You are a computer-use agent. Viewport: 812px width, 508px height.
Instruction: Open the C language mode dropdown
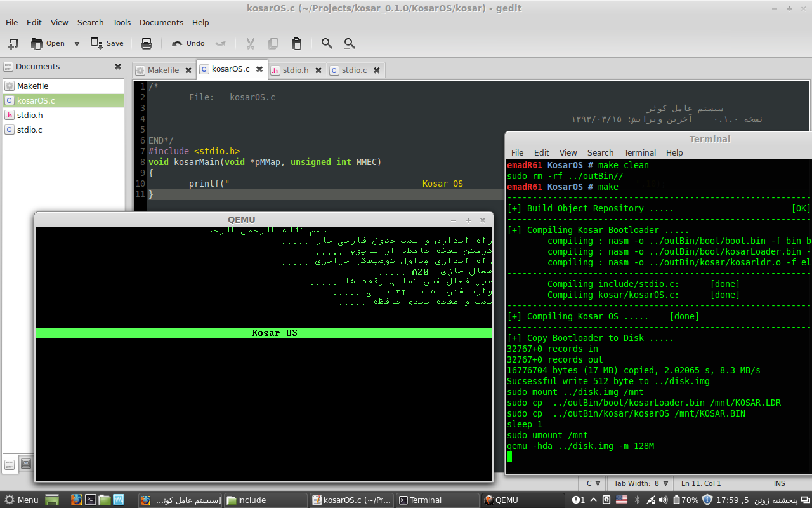(593, 483)
